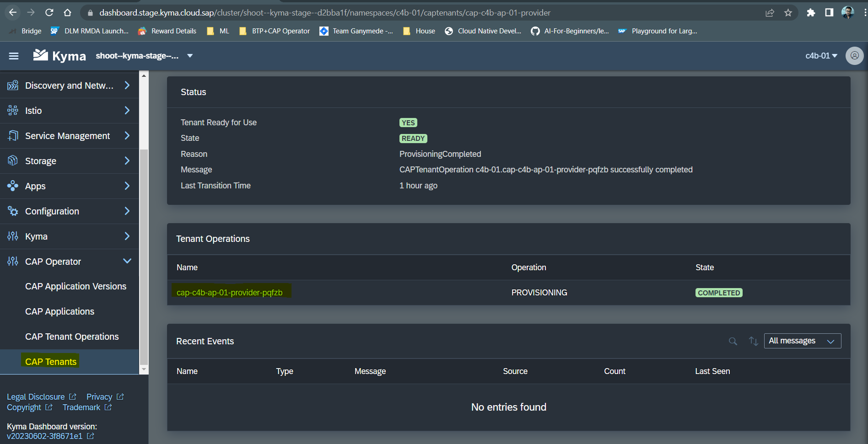
Task: Select CAP Applications in the sidebar
Action: point(59,311)
